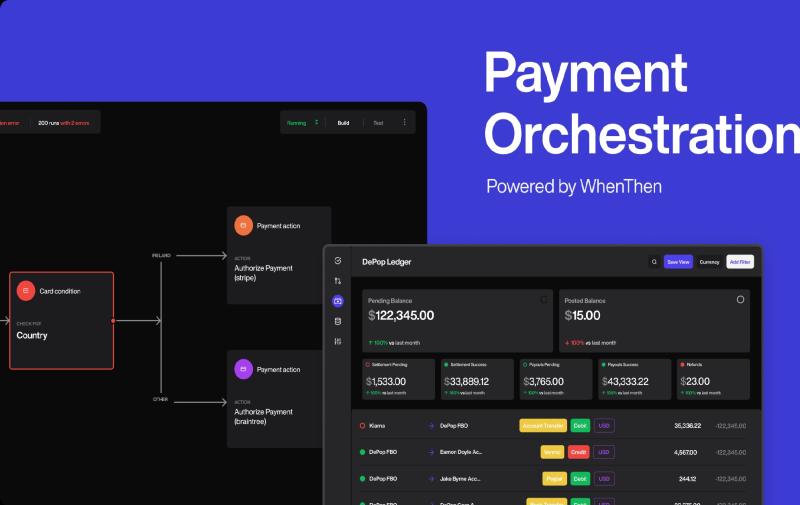Select the Card condition Country node
800x505 pixels.
pyautogui.click(x=62, y=320)
